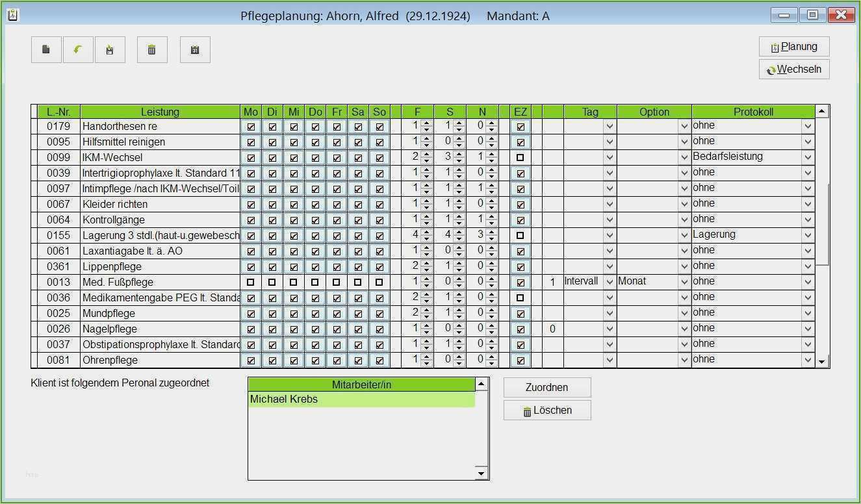Click the Leistung column header
861x504 pixels.
point(160,112)
